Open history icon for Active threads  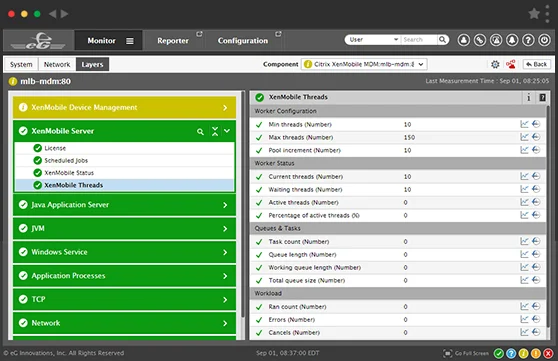click(536, 202)
